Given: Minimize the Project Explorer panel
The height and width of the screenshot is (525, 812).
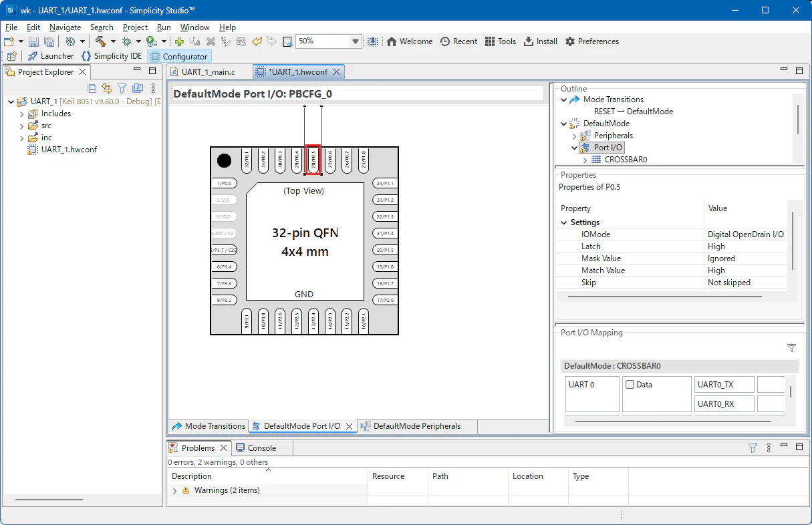Looking at the screenshot, I should 137,71.
